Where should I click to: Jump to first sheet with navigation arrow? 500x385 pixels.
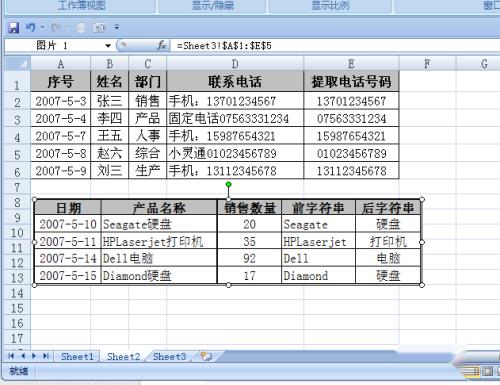11,356
